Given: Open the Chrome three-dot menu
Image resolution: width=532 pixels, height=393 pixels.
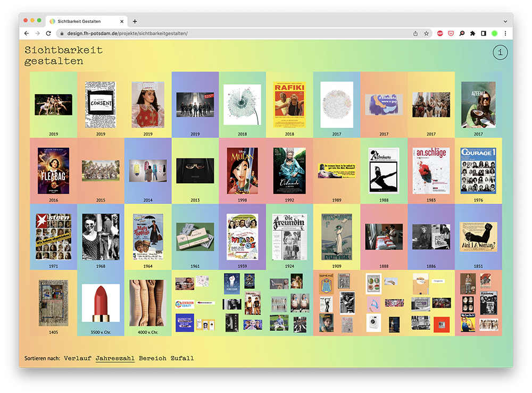Looking at the screenshot, I should (505, 34).
